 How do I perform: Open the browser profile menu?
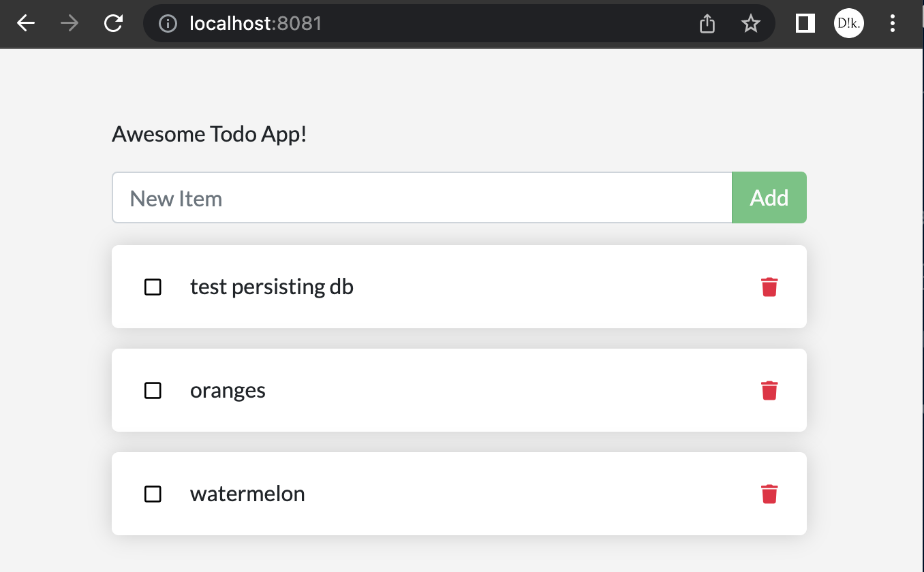848,22
